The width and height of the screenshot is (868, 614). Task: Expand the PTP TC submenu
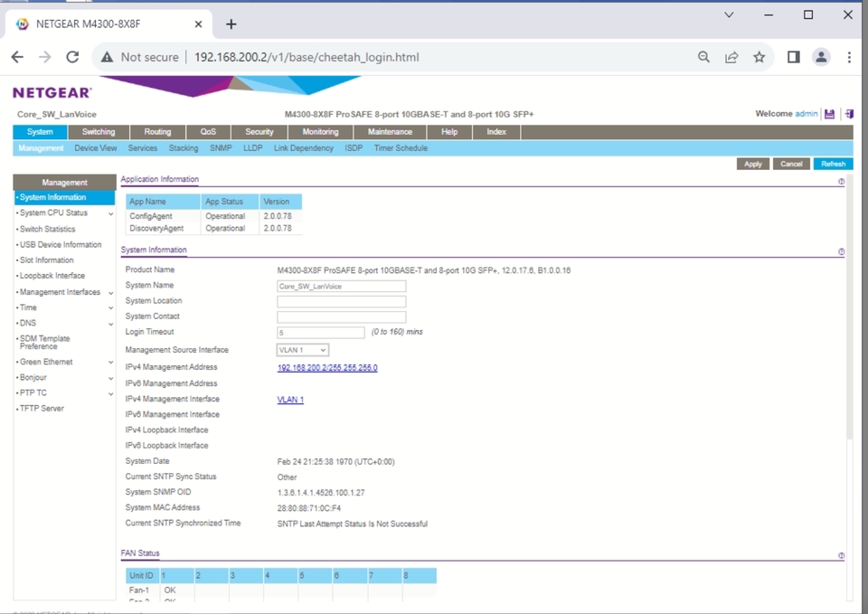coord(110,393)
